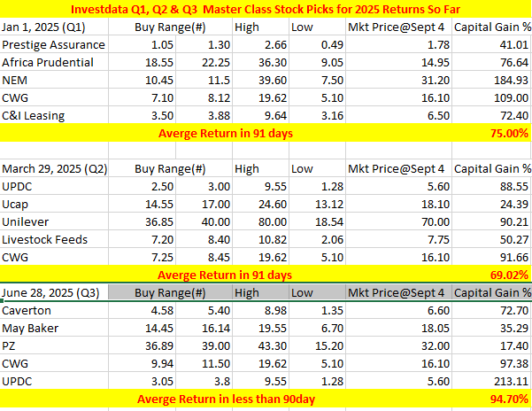Select the 17.40 gain for PZ
The width and height of the screenshot is (532, 411).
click(492, 345)
